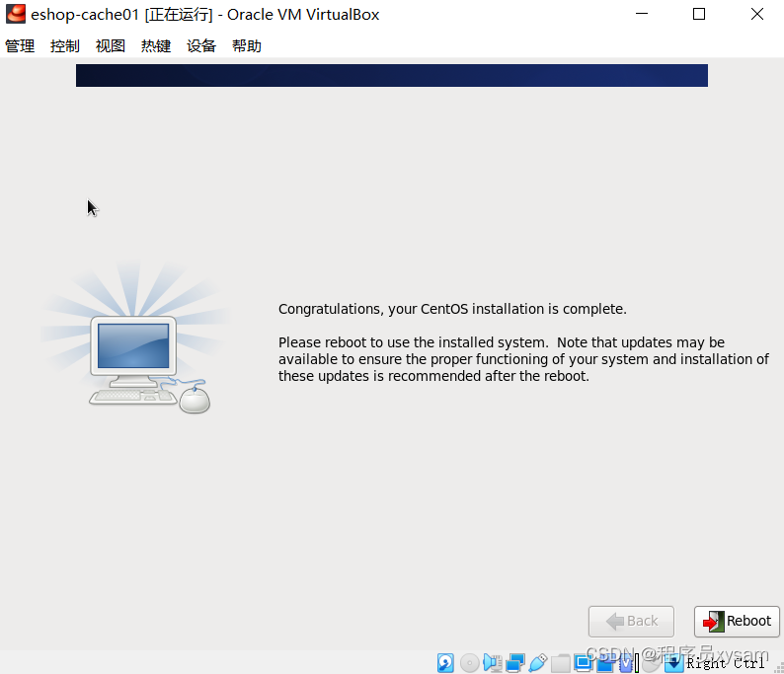Click the 'Please reboot to use the installed system' paragraph
The height and width of the screenshot is (674, 784).
pyautogui.click(x=523, y=359)
